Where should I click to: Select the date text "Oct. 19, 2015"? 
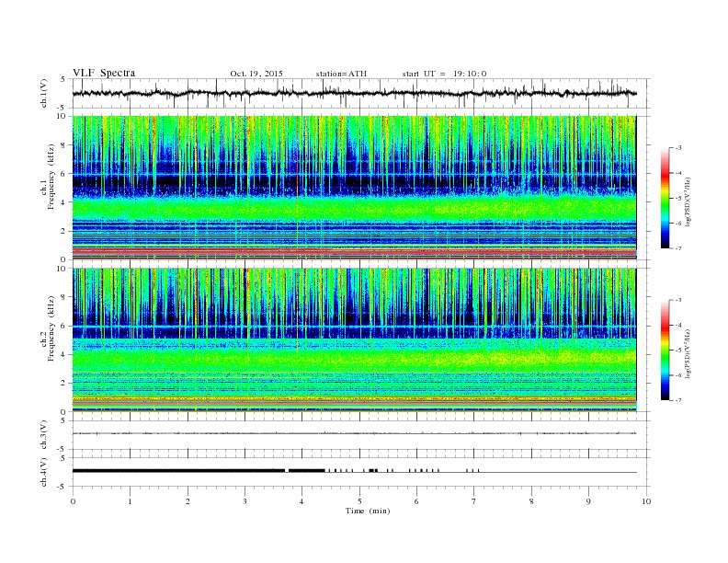pyautogui.click(x=256, y=74)
